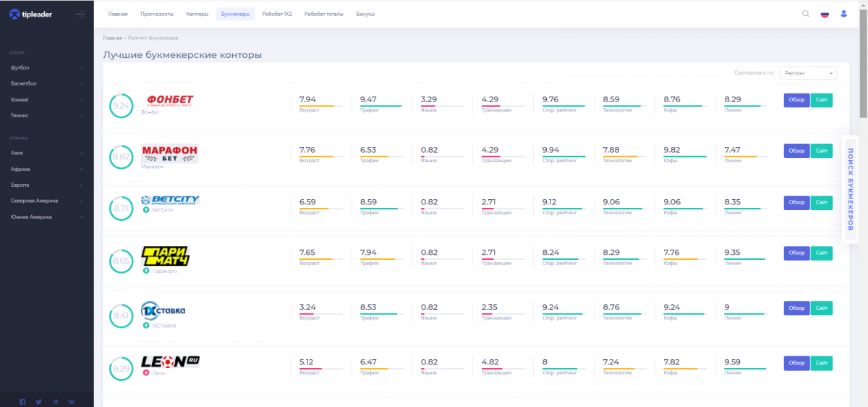Open the VK social icon in sidebar
Viewport: 868px width, 407px height.
point(71,401)
